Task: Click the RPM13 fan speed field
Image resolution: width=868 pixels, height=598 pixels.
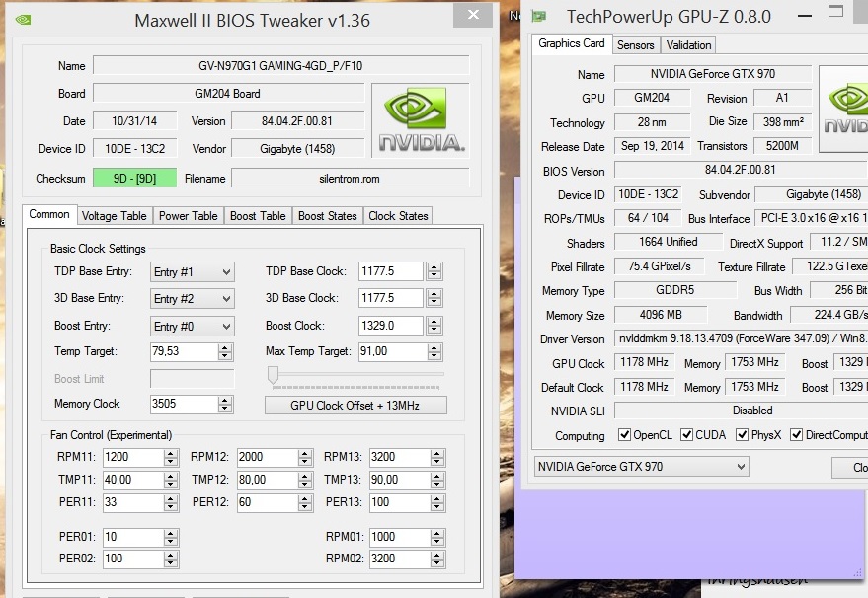Action: 400,457
